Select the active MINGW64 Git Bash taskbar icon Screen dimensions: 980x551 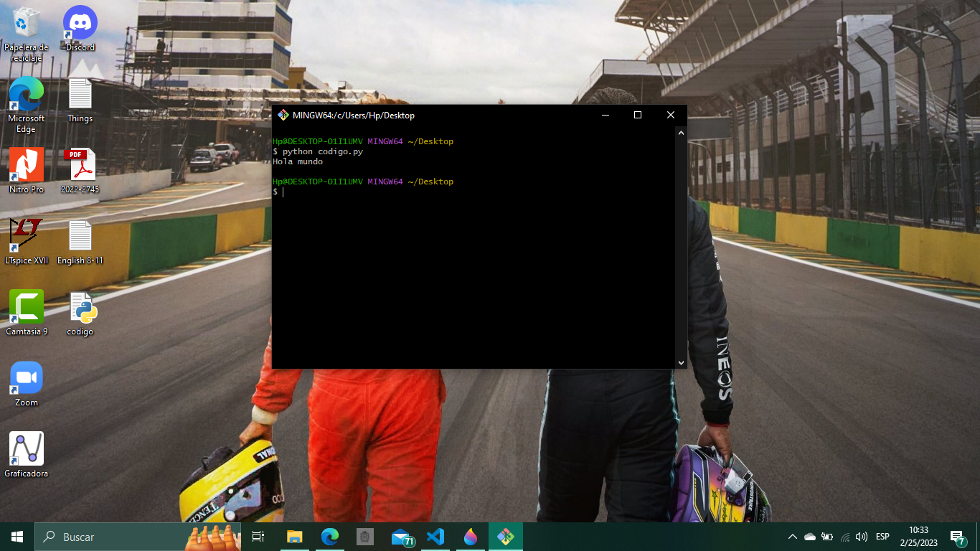tap(505, 536)
